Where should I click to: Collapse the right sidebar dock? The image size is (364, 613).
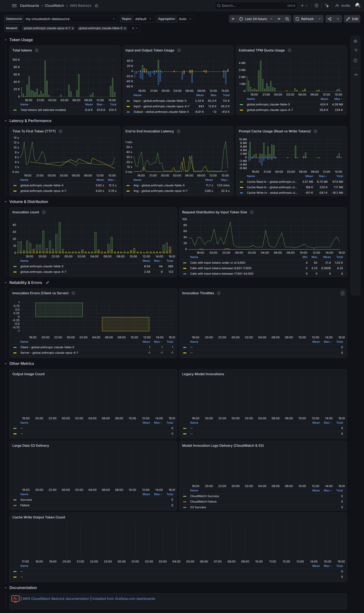click(355, 75)
